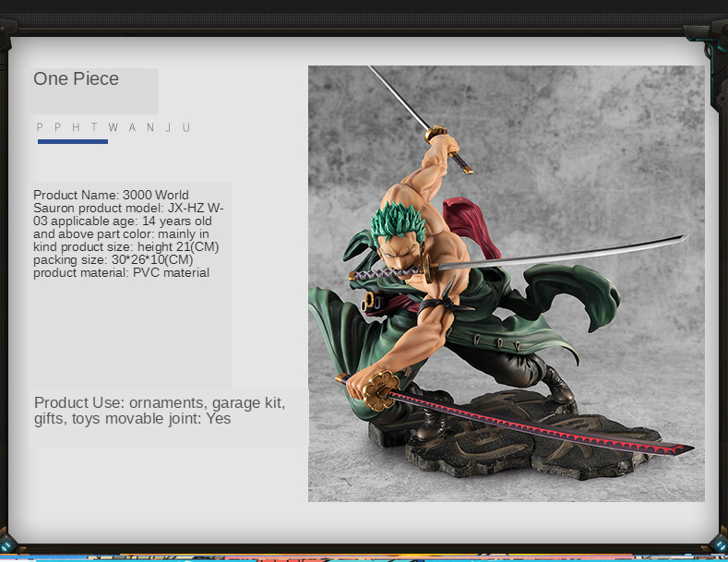The width and height of the screenshot is (728, 562).
Task: Click the blue underline bar below the label
Action: coord(73,141)
